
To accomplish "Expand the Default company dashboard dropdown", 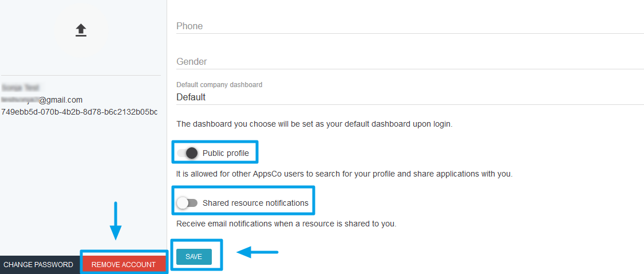I will [410, 97].
